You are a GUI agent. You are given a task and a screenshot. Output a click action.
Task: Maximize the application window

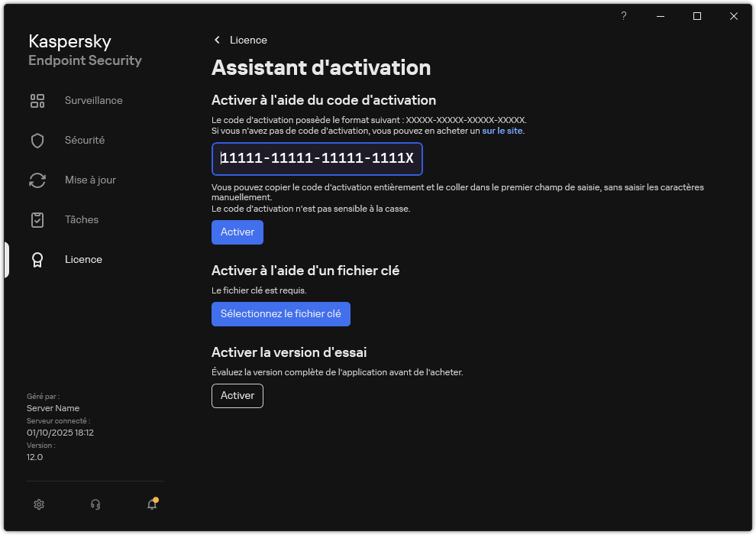696,15
